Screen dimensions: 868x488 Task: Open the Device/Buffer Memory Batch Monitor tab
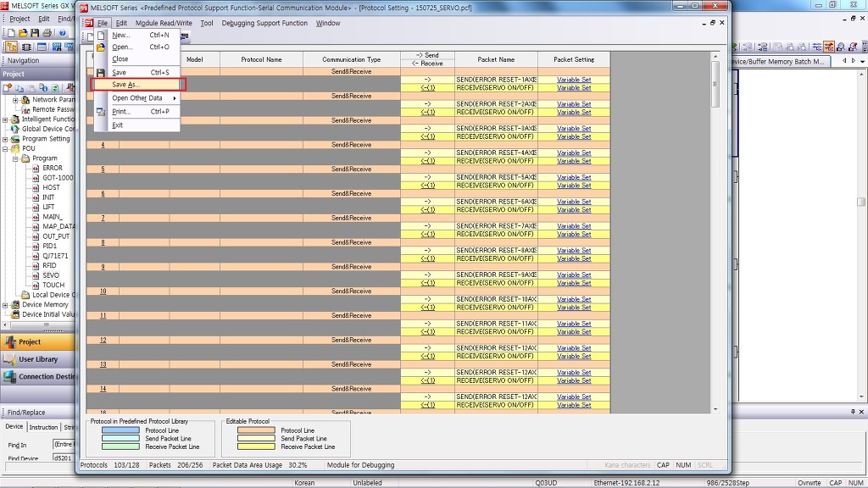tap(779, 61)
